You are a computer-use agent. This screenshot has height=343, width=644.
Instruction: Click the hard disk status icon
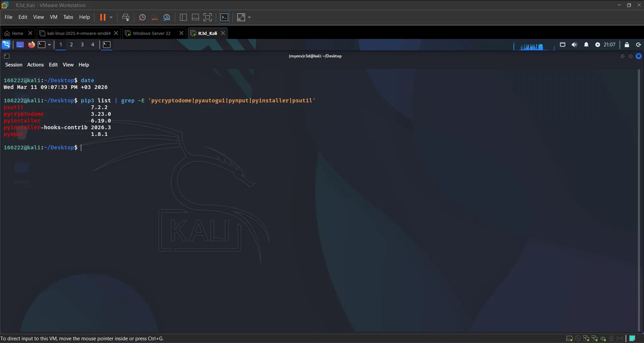click(569, 338)
